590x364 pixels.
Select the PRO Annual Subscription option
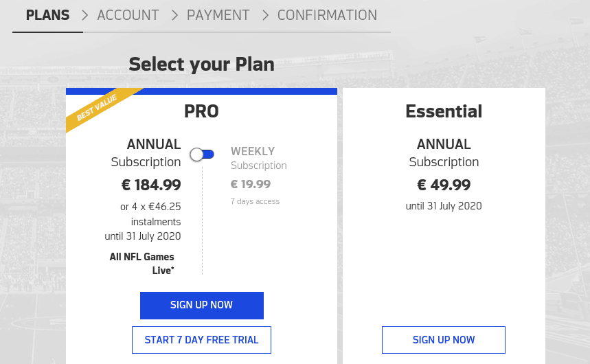point(146,152)
